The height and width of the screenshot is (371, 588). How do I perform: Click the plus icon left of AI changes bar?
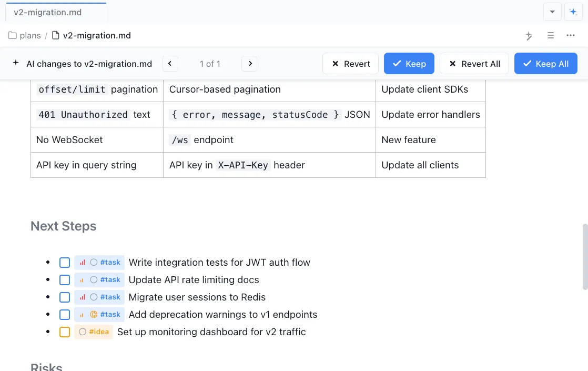point(15,62)
